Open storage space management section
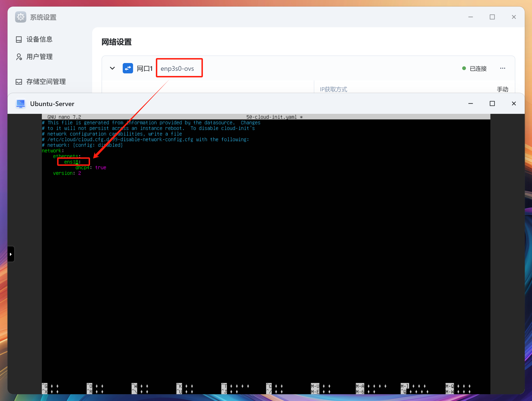Image resolution: width=532 pixels, height=401 pixels. [x=46, y=82]
